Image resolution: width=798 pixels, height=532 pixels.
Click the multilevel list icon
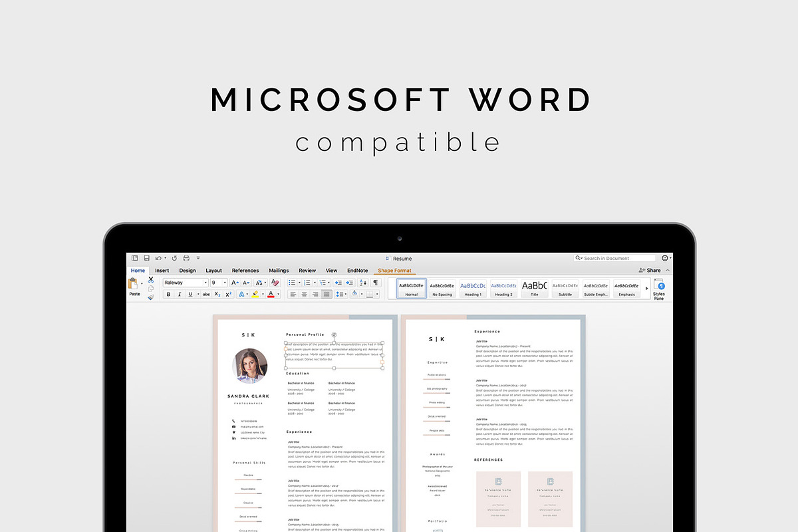click(x=323, y=283)
